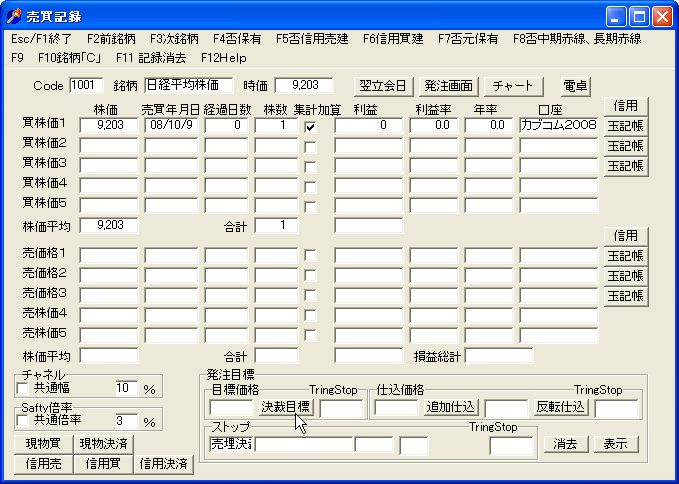Check 集計加算 checkbox in 売株価4 row

(310, 315)
